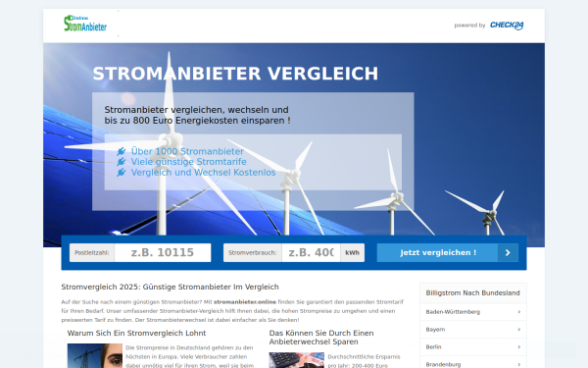This screenshot has width=588, height=368.
Task: Click the Stromvergleich 2025 heading
Action: [170, 287]
